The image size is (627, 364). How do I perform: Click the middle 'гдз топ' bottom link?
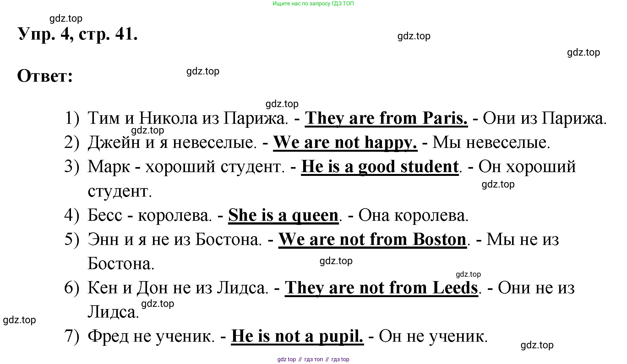tap(313, 359)
